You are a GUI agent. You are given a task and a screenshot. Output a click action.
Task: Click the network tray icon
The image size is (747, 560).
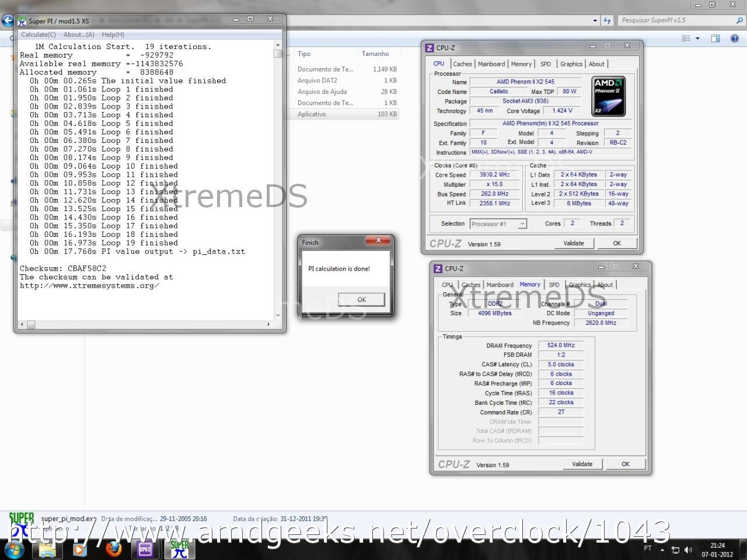pyautogui.click(x=675, y=549)
